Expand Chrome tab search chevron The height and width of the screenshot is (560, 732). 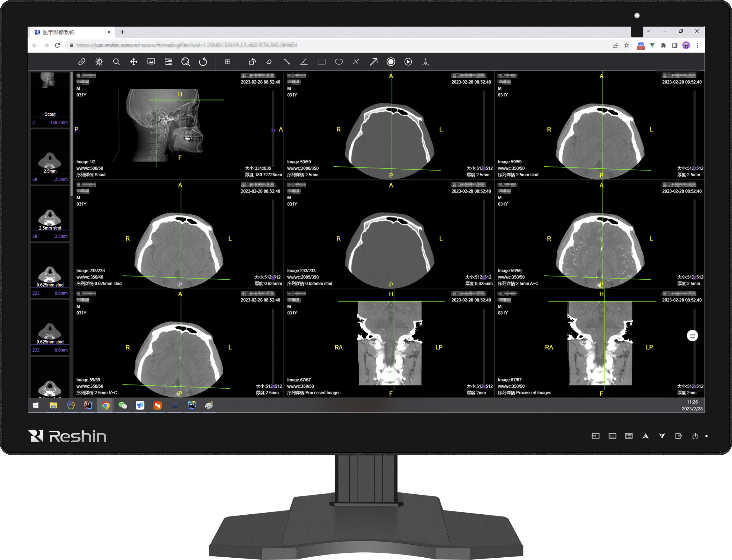(648, 31)
